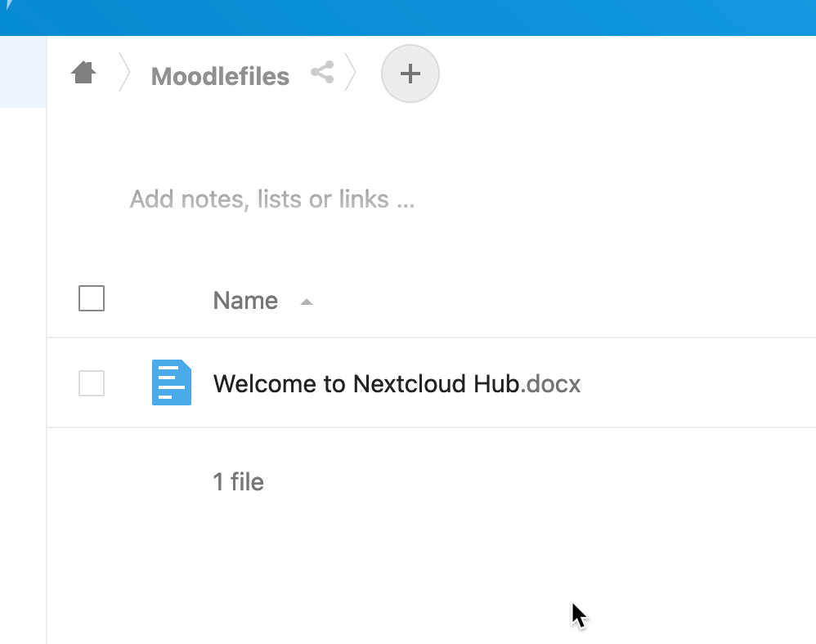Open share options next to Moodlefiles
Viewport: 816px width, 644px height.
[323, 72]
